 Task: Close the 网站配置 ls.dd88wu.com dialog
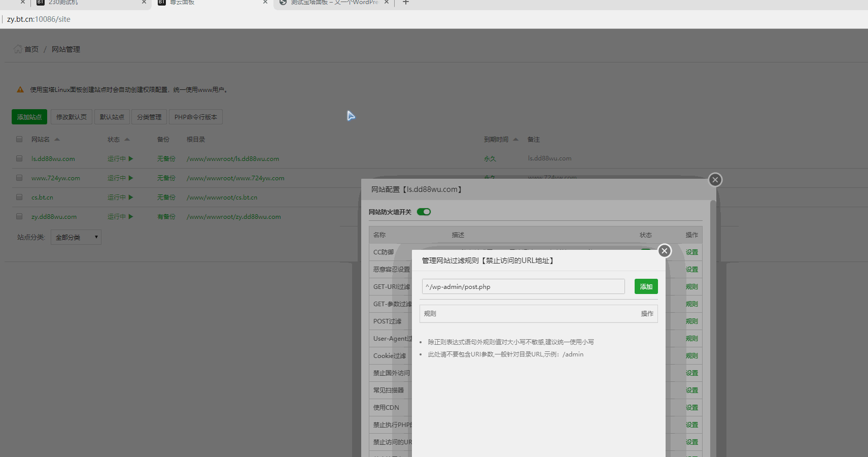[x=715, y=180]
